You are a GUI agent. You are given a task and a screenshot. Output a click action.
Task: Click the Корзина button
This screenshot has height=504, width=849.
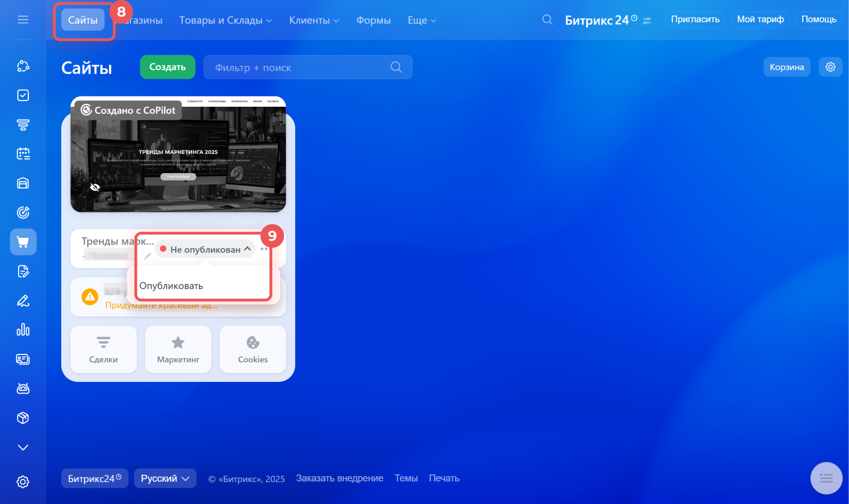click(787, 67)
